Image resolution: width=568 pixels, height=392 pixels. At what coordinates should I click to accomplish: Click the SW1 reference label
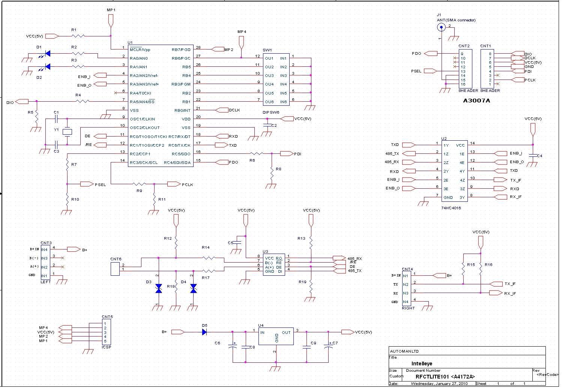[267, 50]
